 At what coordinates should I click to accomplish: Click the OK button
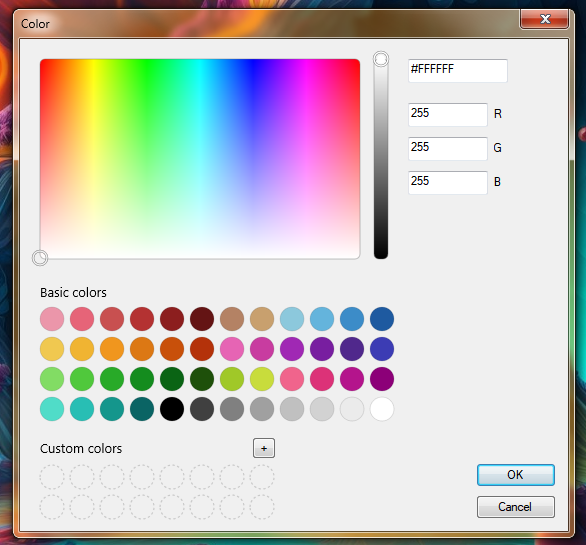pos(515,475)
